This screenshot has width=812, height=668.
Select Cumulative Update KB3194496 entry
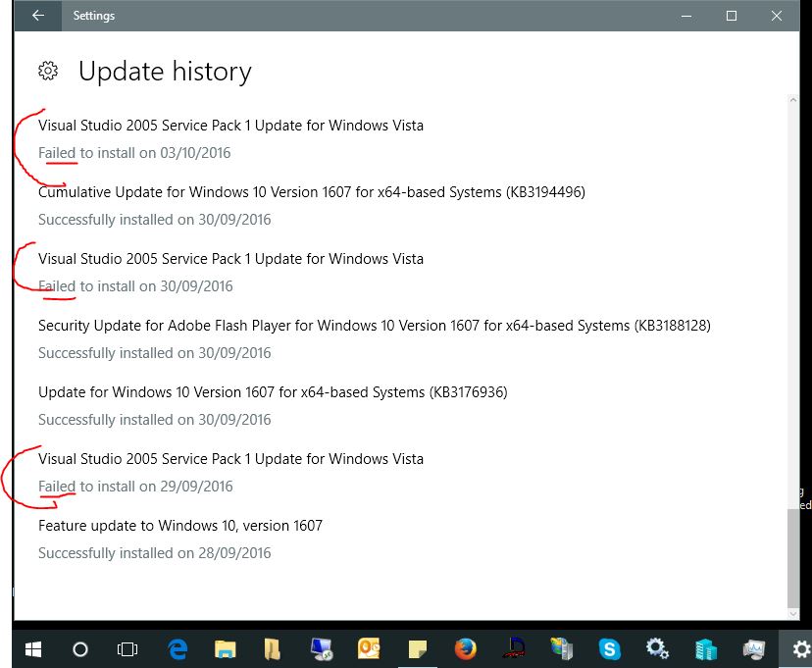click(x=312, y=192)
